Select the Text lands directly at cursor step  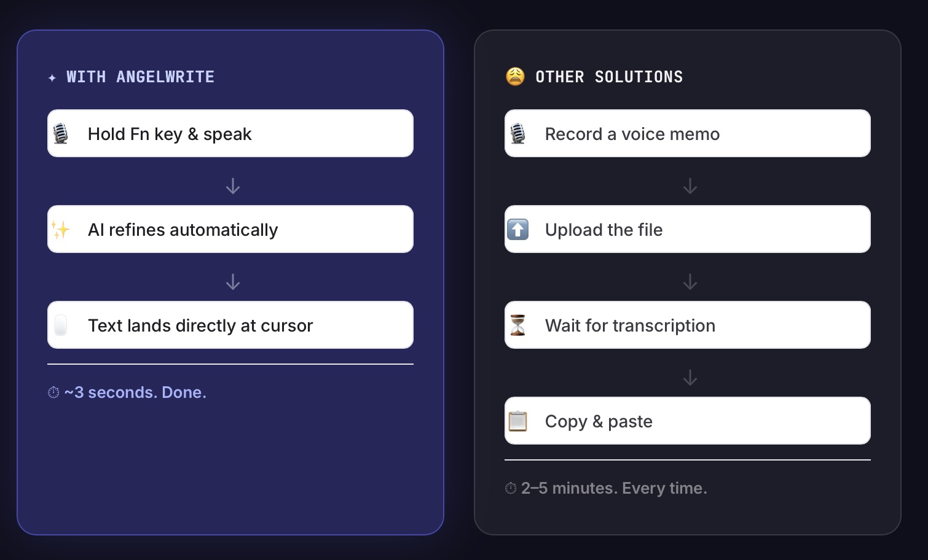pyautogui.click(x=230, y=325)
